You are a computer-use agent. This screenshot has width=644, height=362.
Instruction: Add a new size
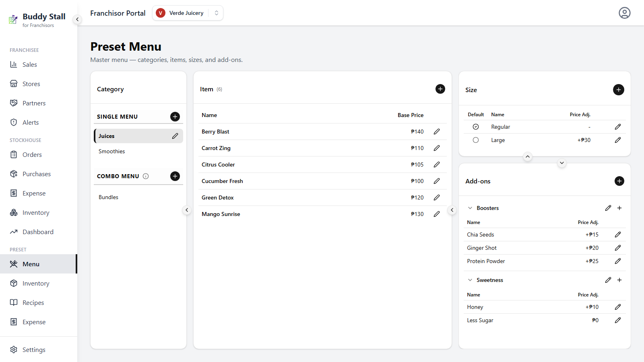coord(619,90)
